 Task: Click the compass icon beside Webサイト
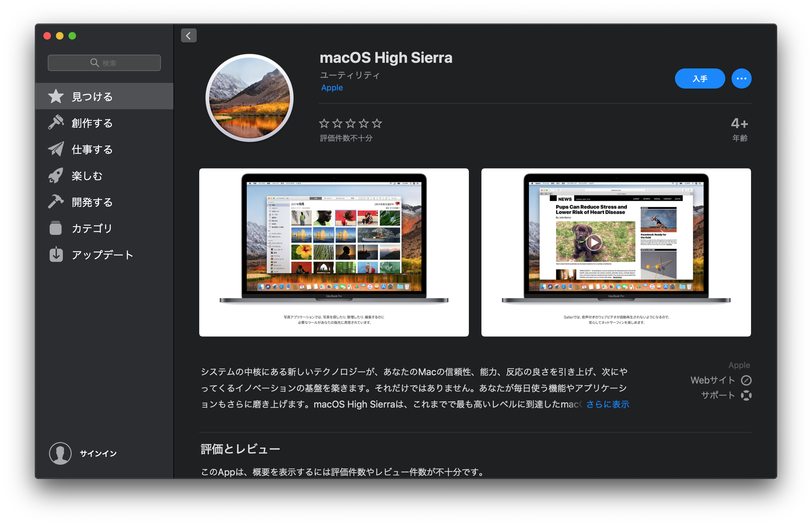[x=746, y=380]
